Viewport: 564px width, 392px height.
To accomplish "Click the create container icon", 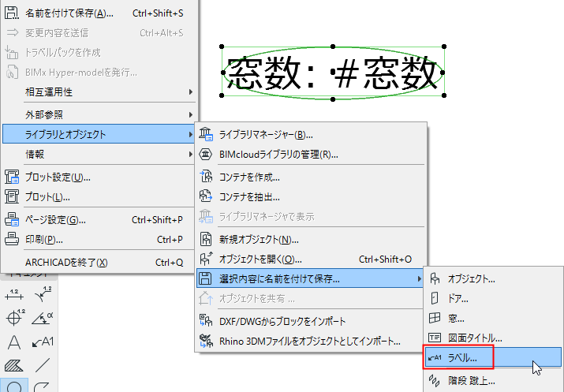I will (206, 177).
